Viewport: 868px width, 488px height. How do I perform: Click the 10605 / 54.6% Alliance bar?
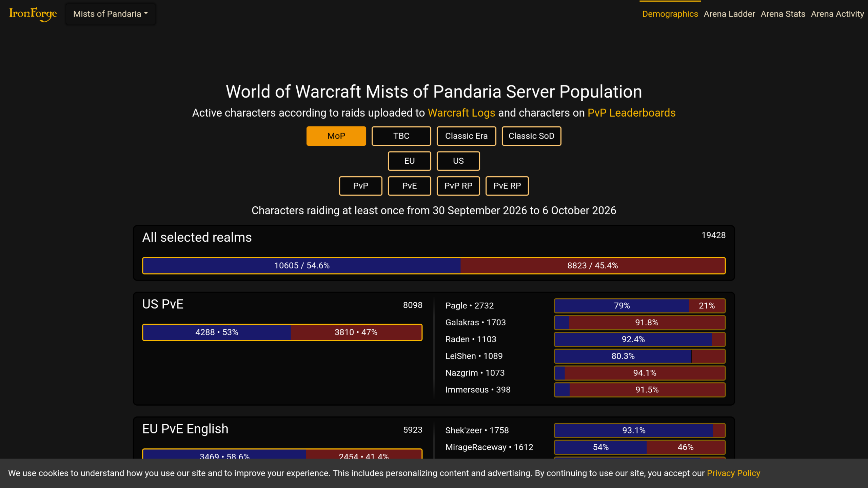pos(302,265)
